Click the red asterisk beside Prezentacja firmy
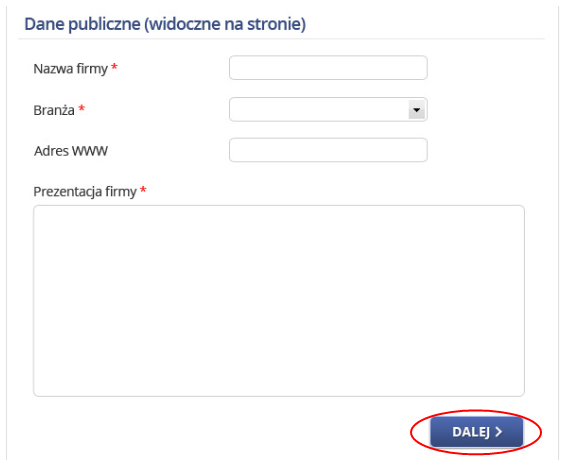This screenshot has width=564, height=469. [x=143, y=189]
